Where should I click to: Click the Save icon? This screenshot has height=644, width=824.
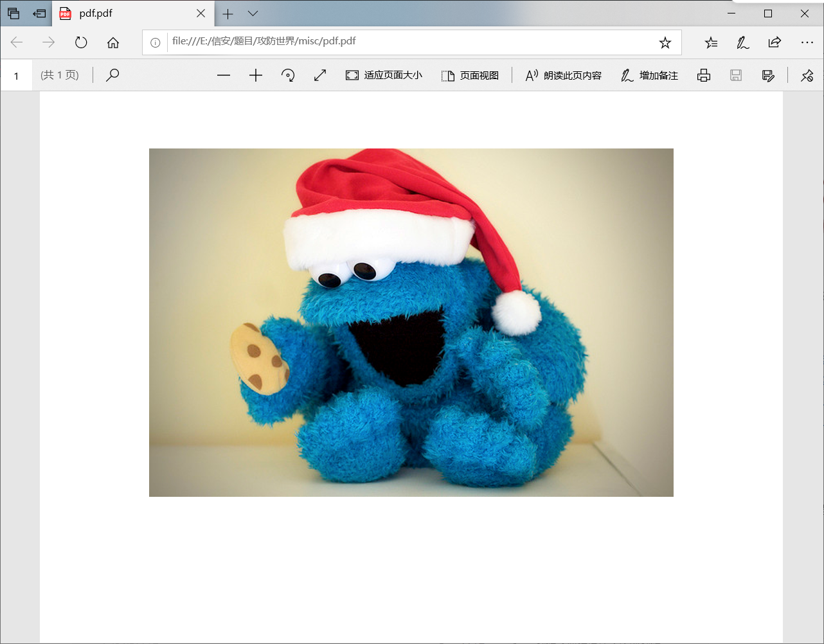[736, 75]
